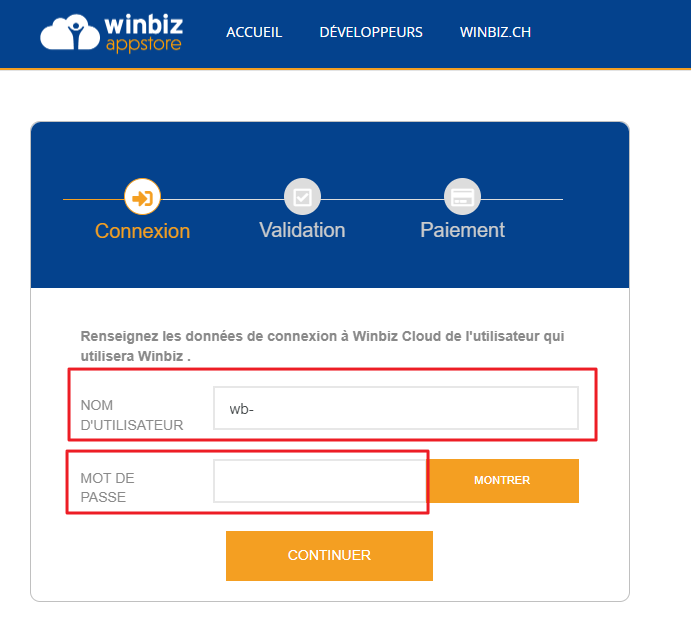The width and height of the screenshot is (691, 629).
Task: Select the Paiement credit card step icon
Action: [x=462, y=197]
